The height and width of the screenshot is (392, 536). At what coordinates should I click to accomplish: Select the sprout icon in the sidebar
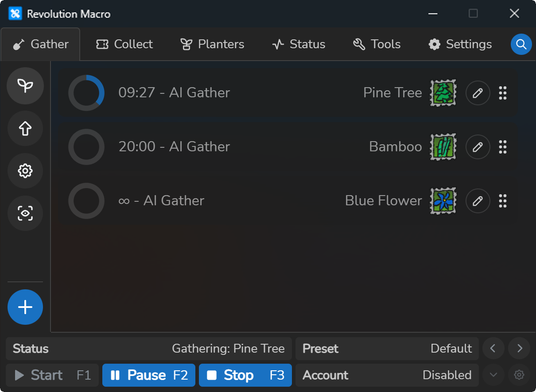pyautogui.click(x=25, y=86)
